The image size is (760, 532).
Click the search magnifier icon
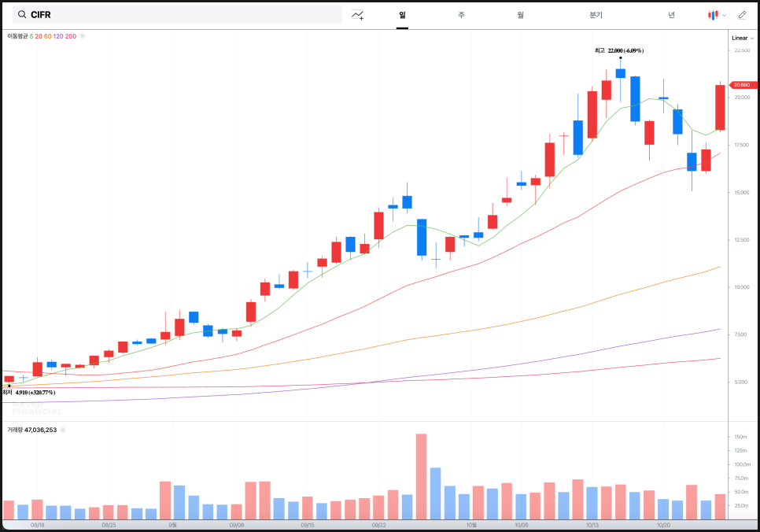pyautogui.click(x=20, y=15)
